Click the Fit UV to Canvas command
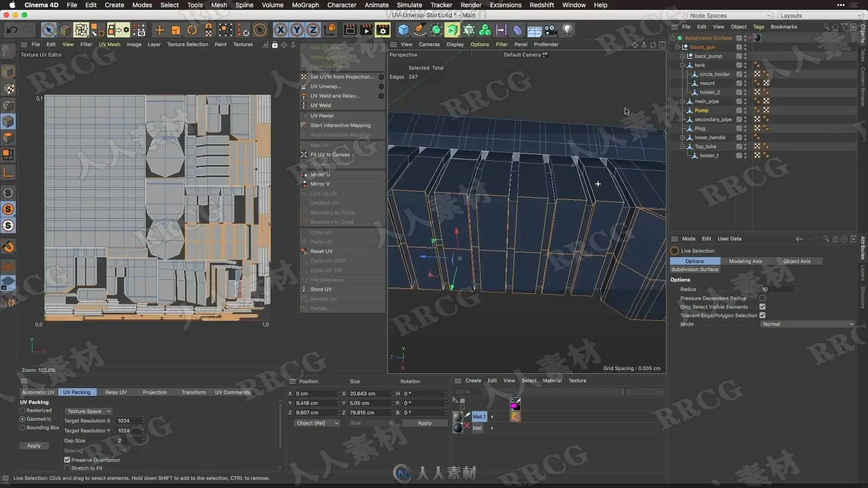This screenshot has width=868, height=488. click(330, 155)
